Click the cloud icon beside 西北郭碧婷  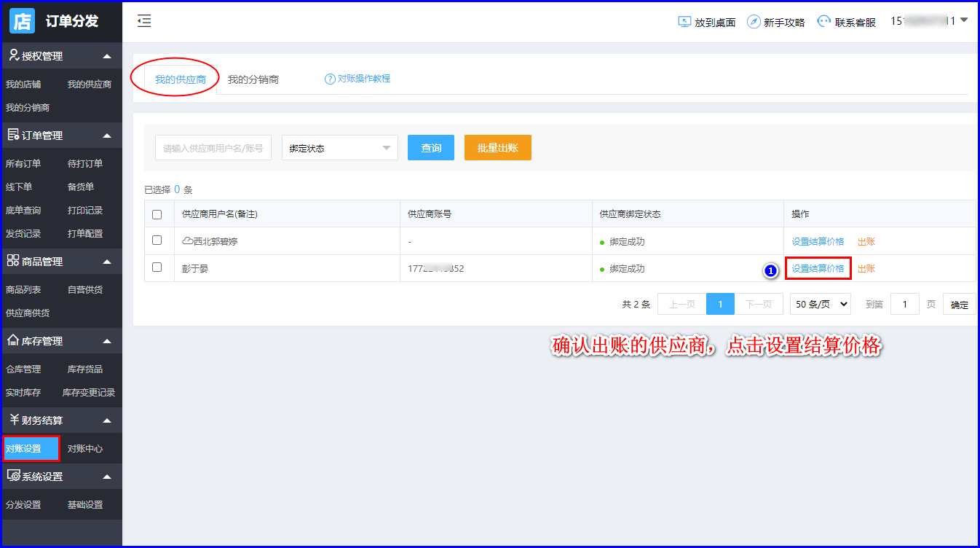tap(187, 241)
